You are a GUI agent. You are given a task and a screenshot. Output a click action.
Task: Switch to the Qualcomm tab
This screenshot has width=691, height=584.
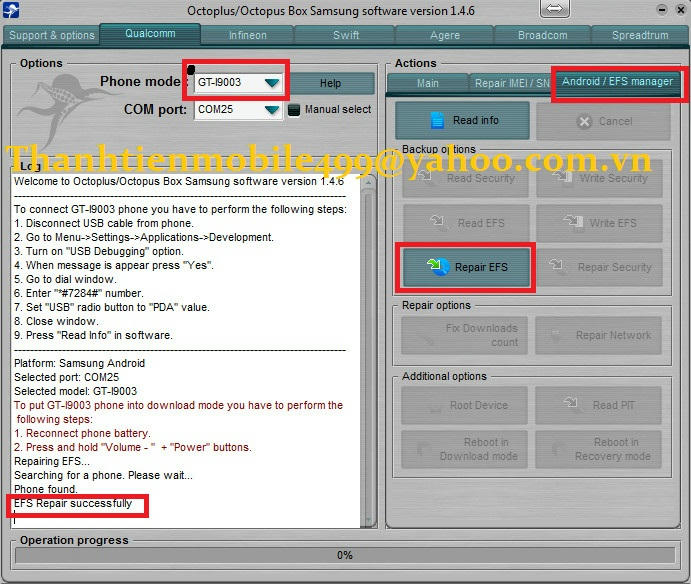pos(150,33)
